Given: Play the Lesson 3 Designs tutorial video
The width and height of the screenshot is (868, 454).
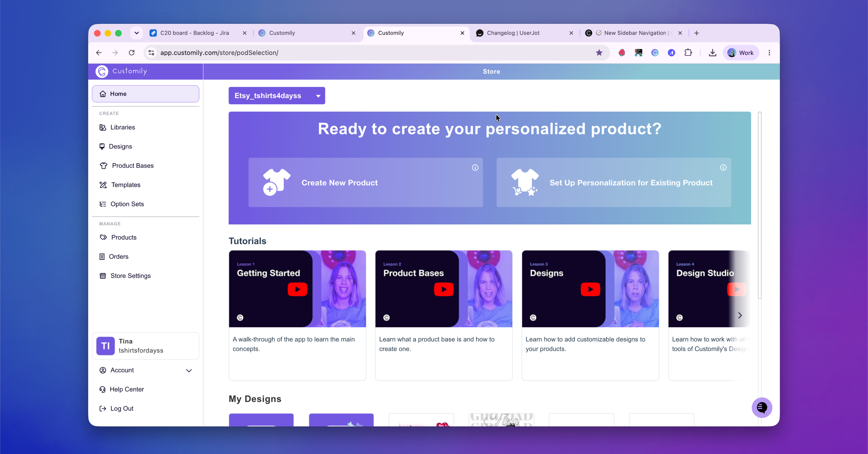Looking at the screenshot, I should click(590, 289).
